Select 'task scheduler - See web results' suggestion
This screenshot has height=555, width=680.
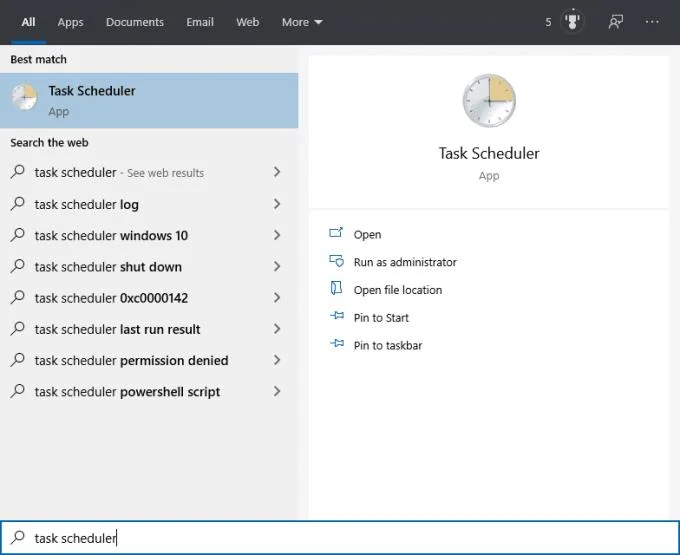[149, 173]
